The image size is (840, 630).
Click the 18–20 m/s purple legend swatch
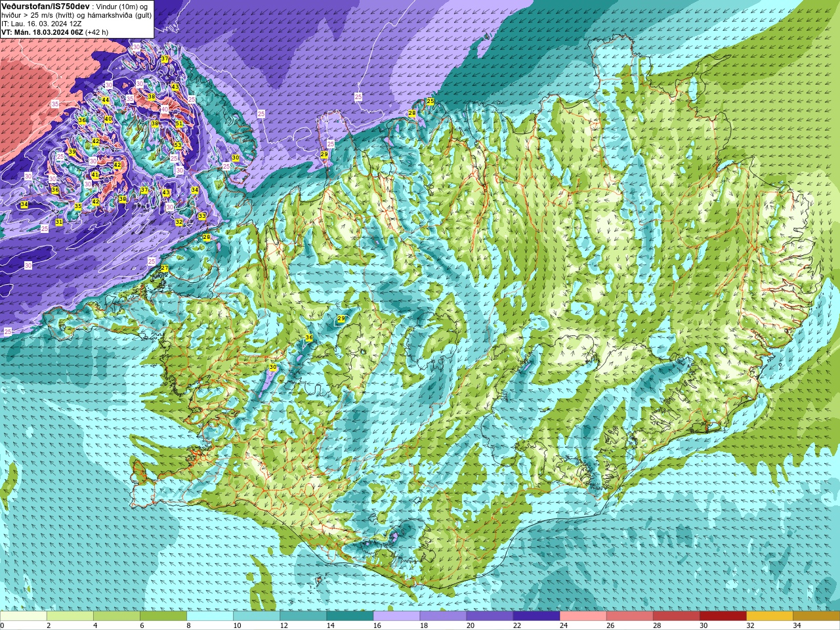443,616
